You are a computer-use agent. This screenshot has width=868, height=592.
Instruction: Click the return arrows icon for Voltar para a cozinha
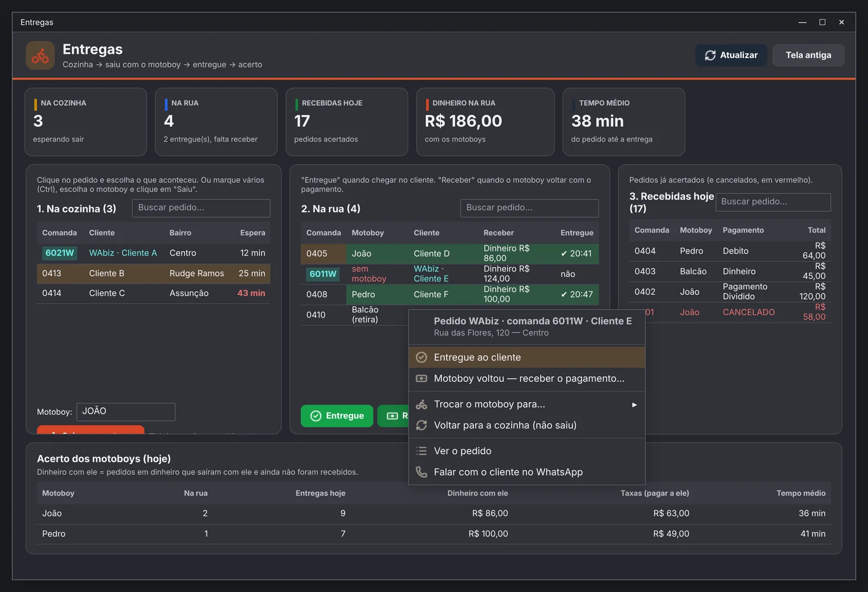[421, 426]
